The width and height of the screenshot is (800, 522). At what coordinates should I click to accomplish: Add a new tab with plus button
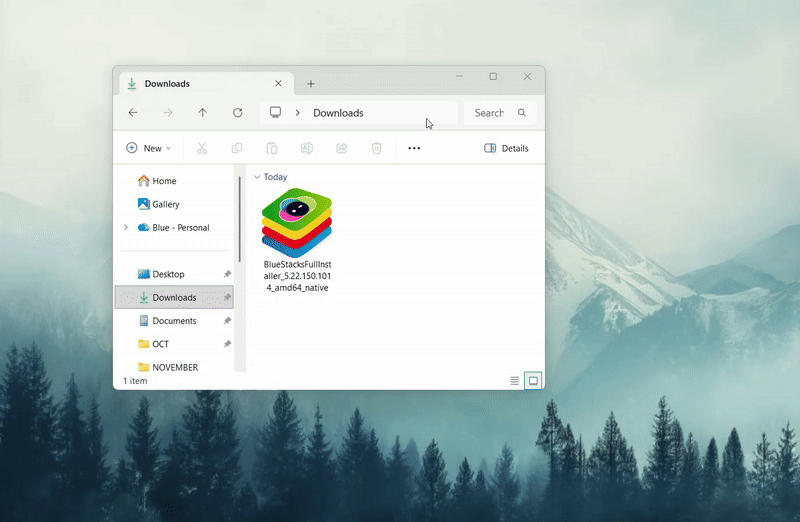click(x=311, y=84)
